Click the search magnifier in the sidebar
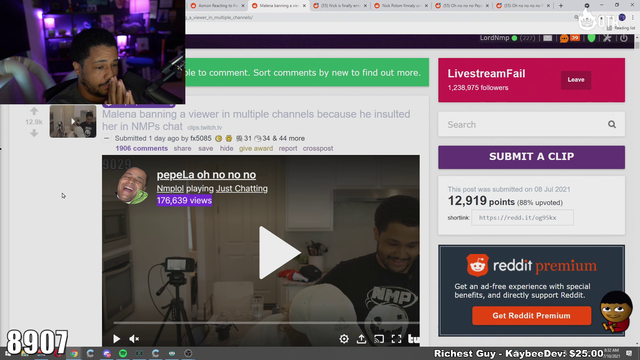640x360 pixels. [x=611, y=124]
